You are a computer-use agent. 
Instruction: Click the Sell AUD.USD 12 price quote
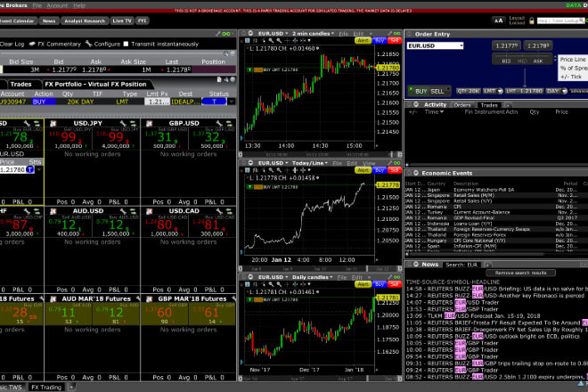69,225
